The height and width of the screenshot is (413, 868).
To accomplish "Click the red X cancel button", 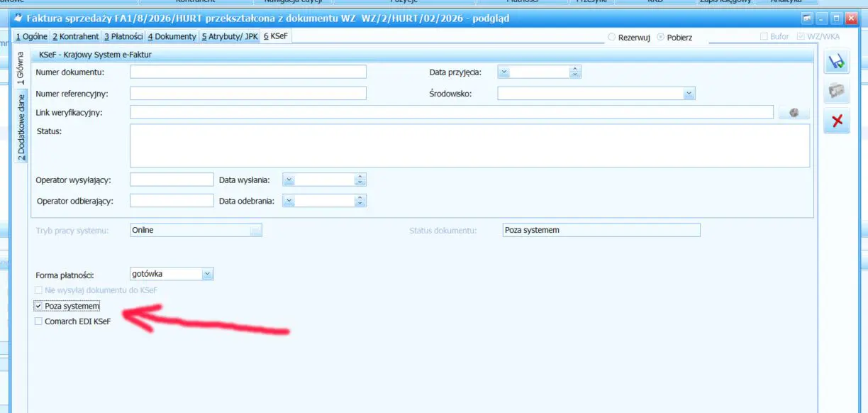I will tap(837, 121).
